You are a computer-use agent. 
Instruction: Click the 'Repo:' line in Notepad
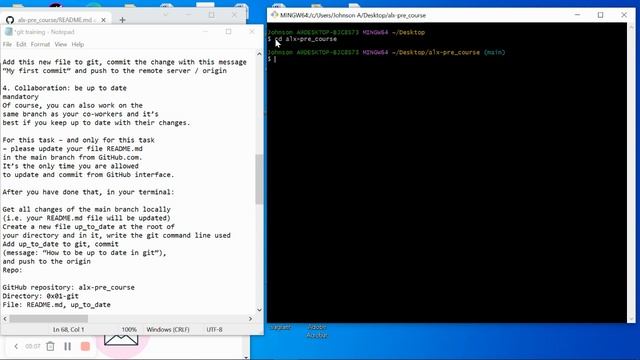pyautogui.click(x=12, y=270)
